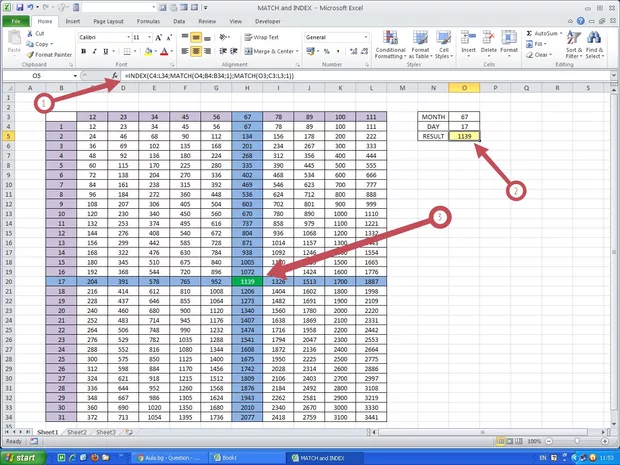Click the Sort & Filter icon

point(573,38)
